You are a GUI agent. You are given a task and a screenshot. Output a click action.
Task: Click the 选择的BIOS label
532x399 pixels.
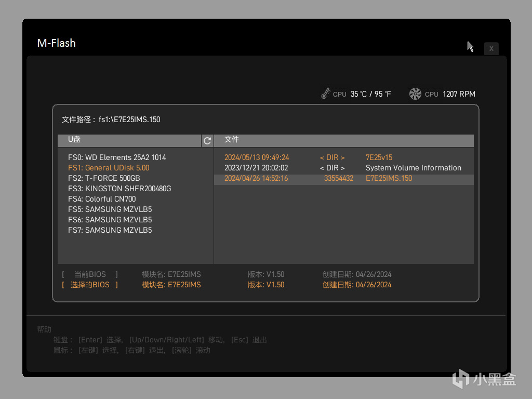pos(90,285)
